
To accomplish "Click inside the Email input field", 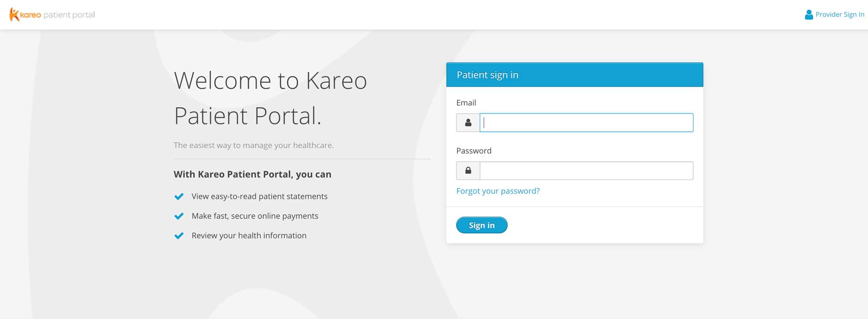I will [x=586, y=123].
